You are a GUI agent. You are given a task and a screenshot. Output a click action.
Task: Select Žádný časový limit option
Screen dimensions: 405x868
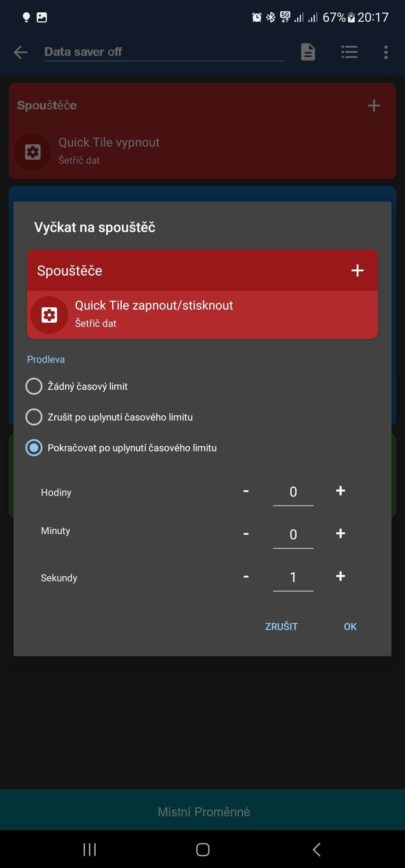pyautogui.click(x=76, y=386)
